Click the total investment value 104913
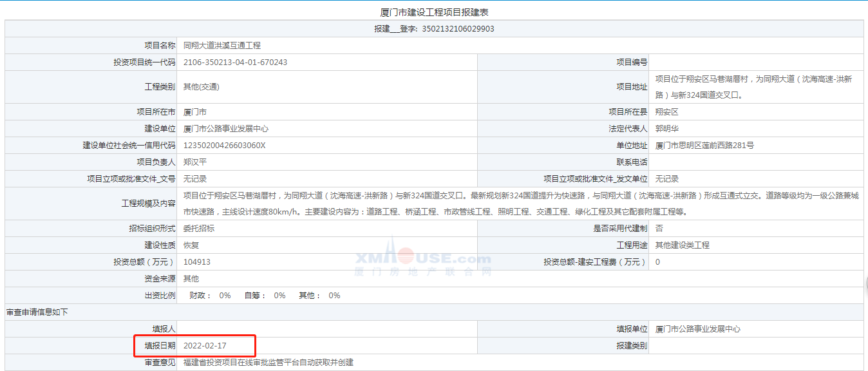The height and width of the screenshot is (371, 868). (196, 262)
